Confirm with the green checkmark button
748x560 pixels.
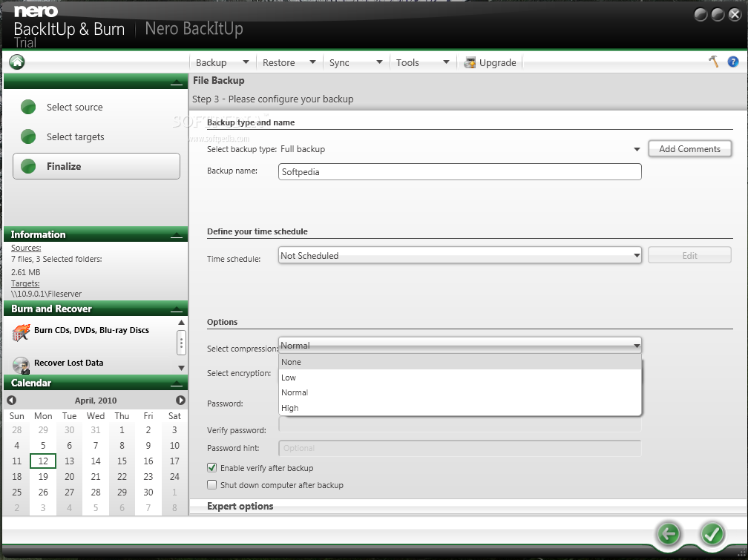712,533
